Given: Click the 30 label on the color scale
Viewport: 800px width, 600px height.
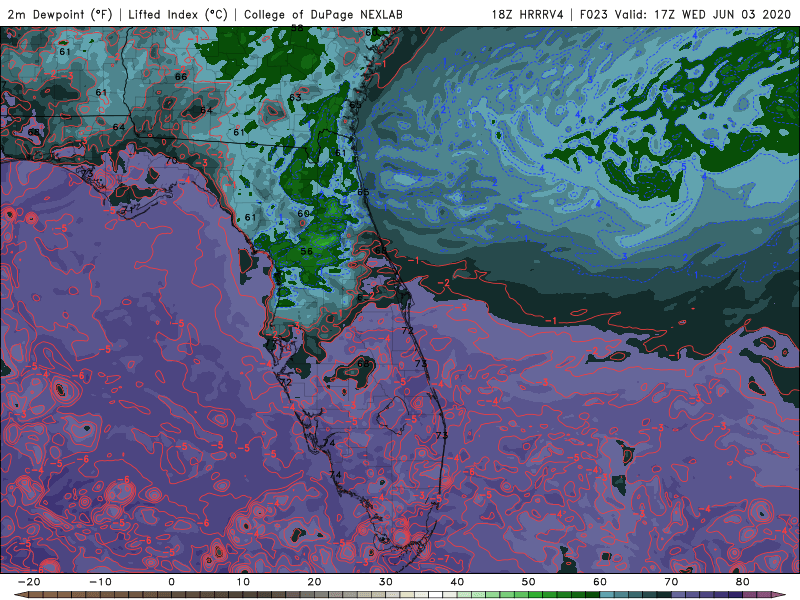Looking at the screenshot, I should click(x=386, y=582).
